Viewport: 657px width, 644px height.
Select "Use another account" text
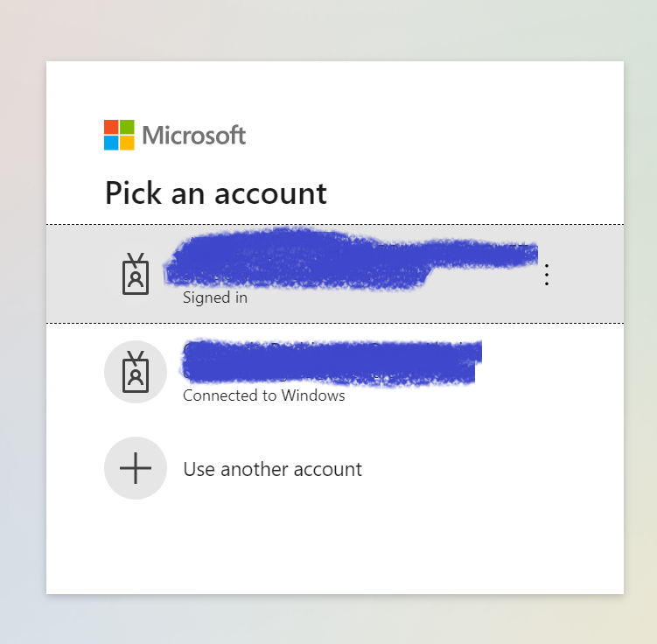(x=273, y=469)
